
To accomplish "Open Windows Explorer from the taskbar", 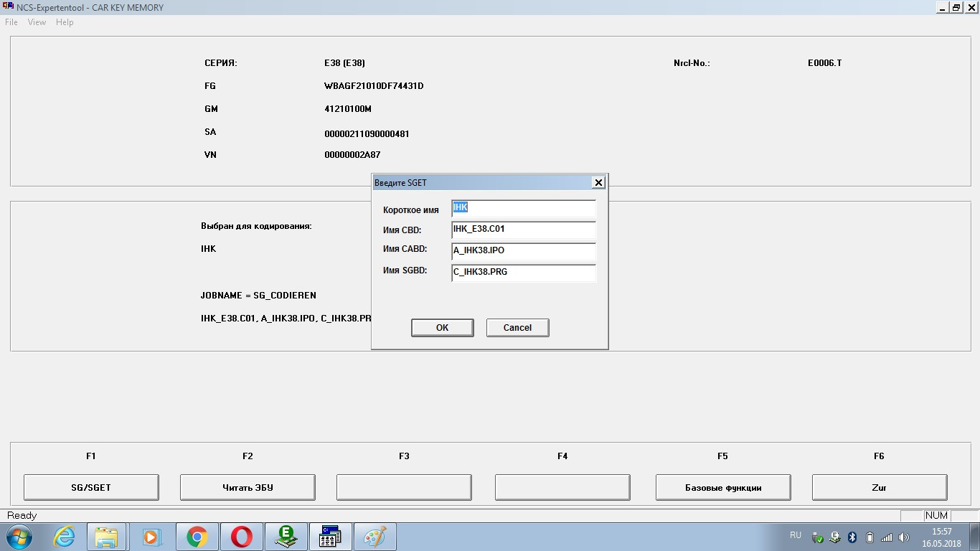I will (x=106, y=537).
